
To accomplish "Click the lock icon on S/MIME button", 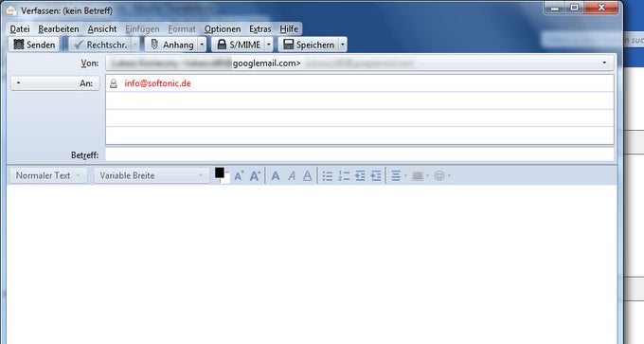I will tap(222, 45).
